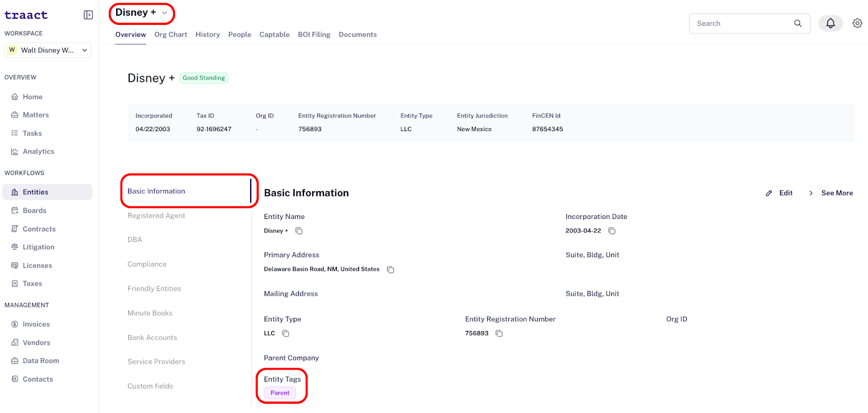
Task: Click the W workspace avatar
Action: 12,50
